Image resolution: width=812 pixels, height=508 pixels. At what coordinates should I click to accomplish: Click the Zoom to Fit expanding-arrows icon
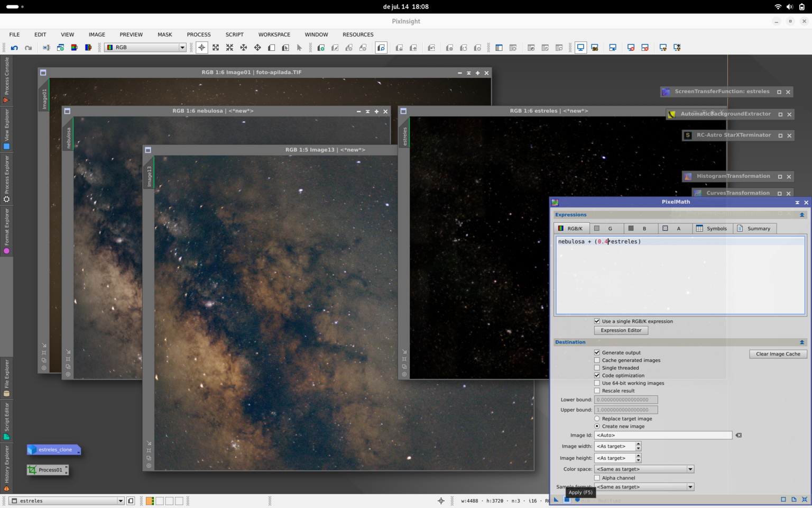tap(216, 48)
